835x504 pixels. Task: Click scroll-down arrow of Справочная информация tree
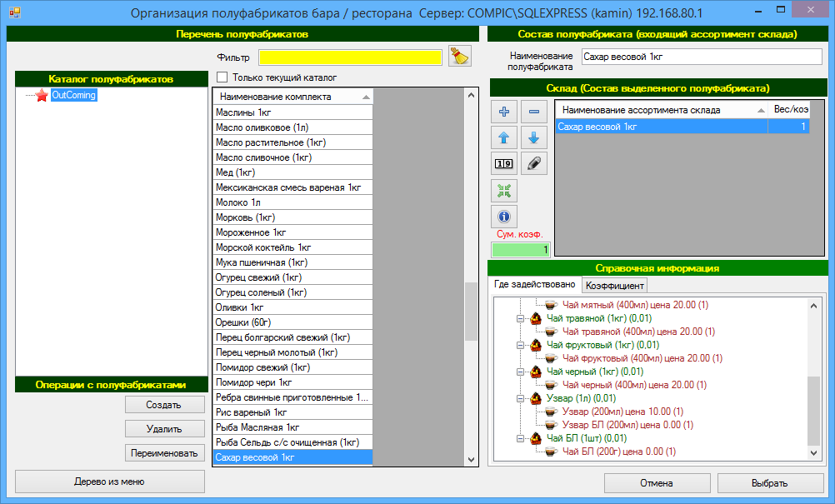click(813, 453)
